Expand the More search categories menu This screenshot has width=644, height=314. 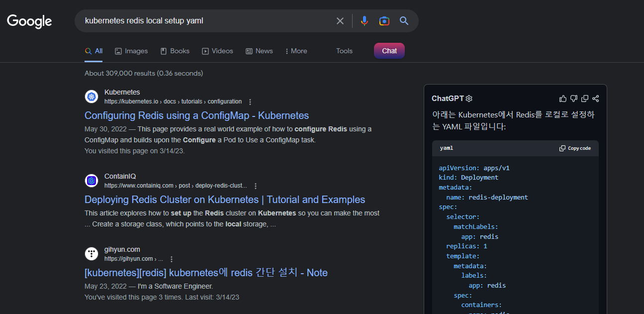pyautogui.click(x=296, y=51)
